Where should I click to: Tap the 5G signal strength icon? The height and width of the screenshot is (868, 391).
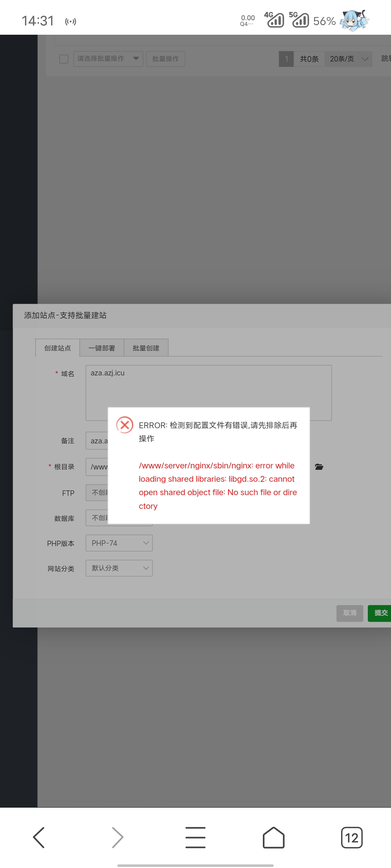[x=299, y=20]
